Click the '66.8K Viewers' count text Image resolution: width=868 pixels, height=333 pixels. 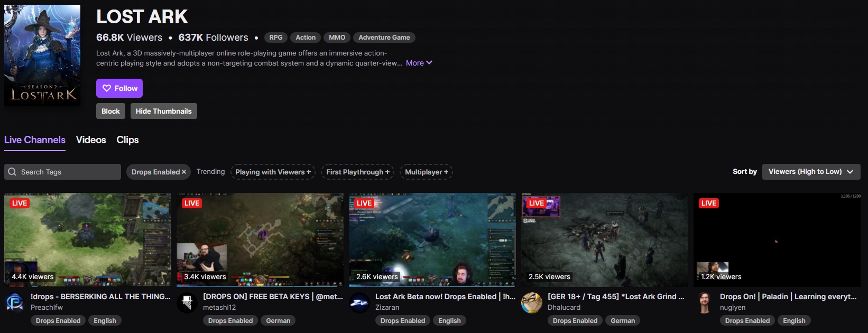tap(130, 38)
